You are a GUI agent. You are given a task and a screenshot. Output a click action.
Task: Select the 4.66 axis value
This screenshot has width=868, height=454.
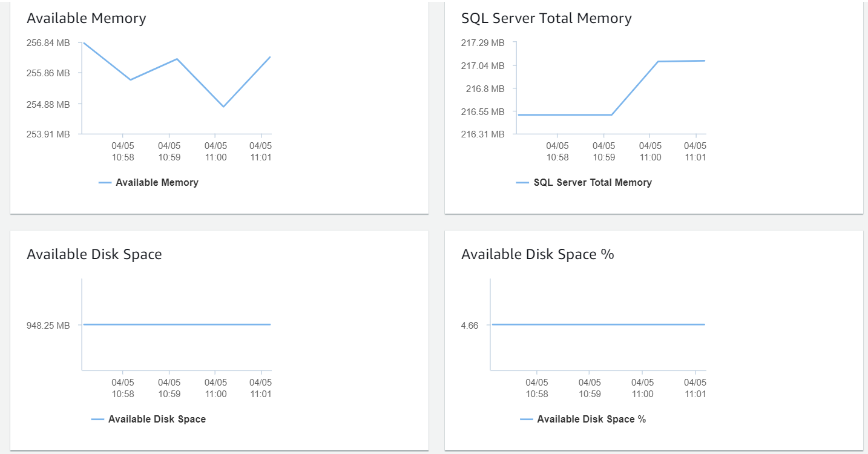(x=469, y=326)
